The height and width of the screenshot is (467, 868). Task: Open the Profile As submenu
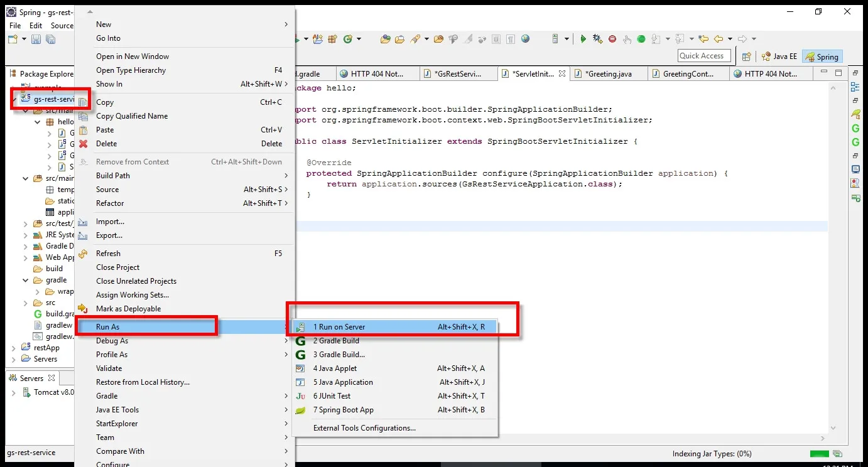(x=185, y=355)
